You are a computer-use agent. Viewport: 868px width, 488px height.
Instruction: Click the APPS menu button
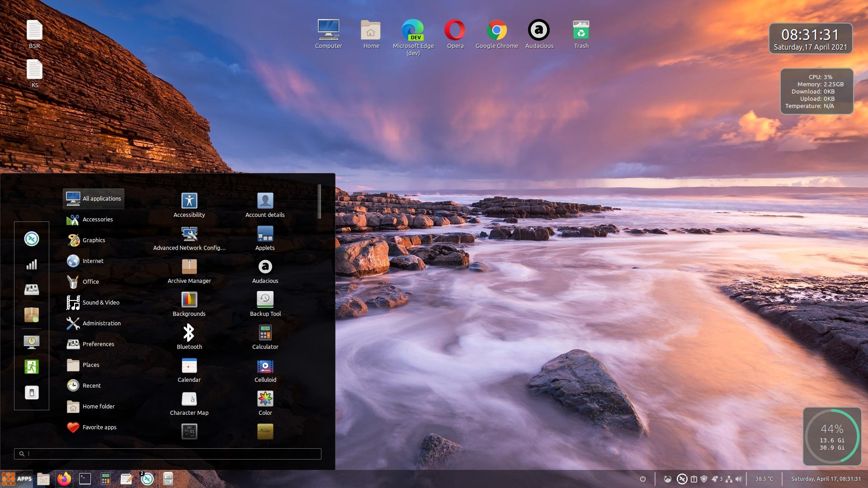17,479
